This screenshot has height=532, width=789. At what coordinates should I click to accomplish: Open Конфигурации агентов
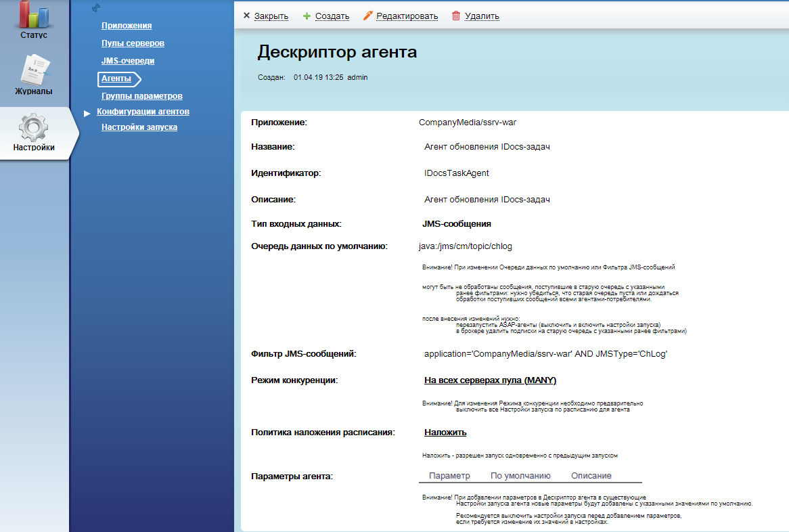[143, 112]
